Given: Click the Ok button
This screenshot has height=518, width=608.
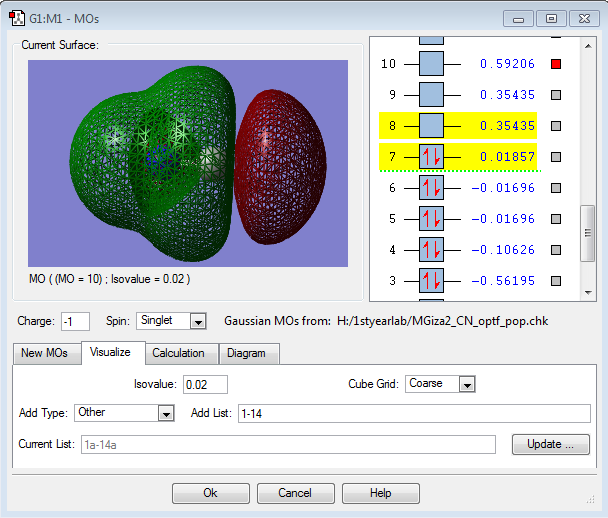Looking at the screenshot, I should (x=210, y=493).
